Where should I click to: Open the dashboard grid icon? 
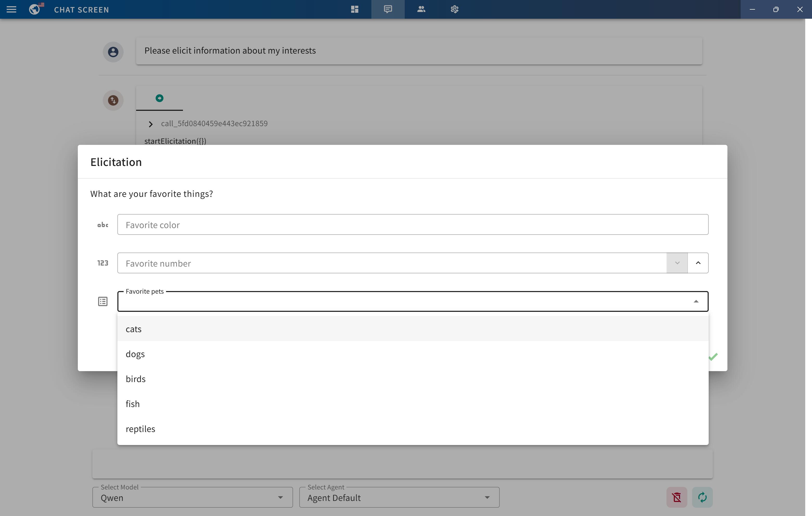click(354, 9)
